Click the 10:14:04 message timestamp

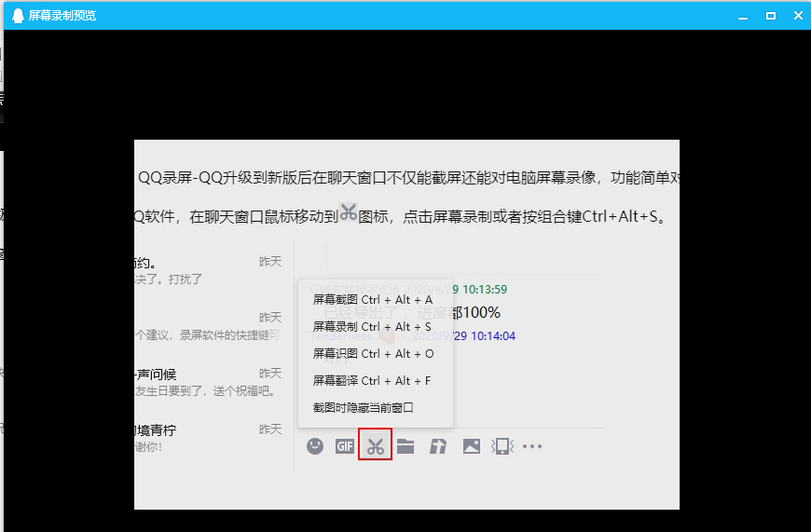point(493,336)
